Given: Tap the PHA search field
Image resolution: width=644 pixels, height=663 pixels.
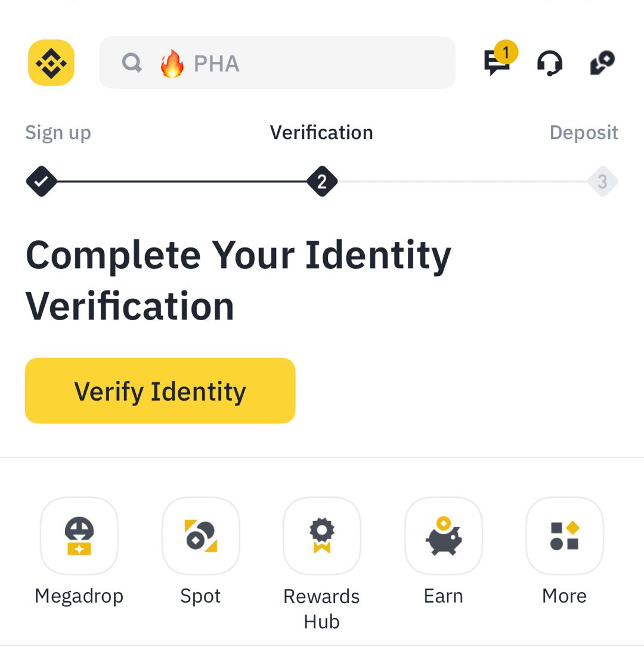Looking at the screenshot, I should pos(277,63).
